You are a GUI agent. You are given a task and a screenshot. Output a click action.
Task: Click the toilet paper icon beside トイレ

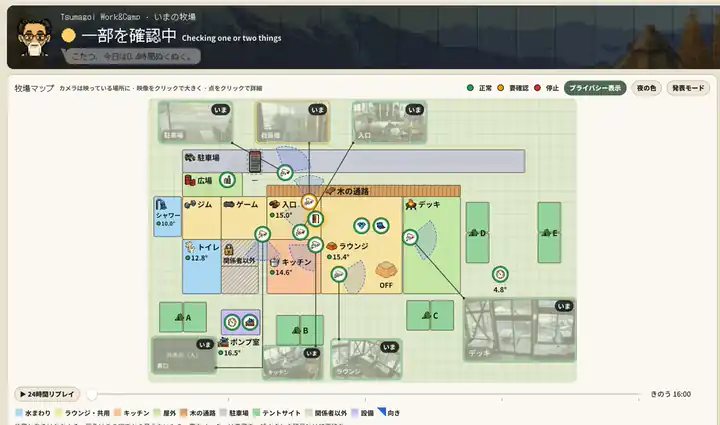tap(190, 247)
